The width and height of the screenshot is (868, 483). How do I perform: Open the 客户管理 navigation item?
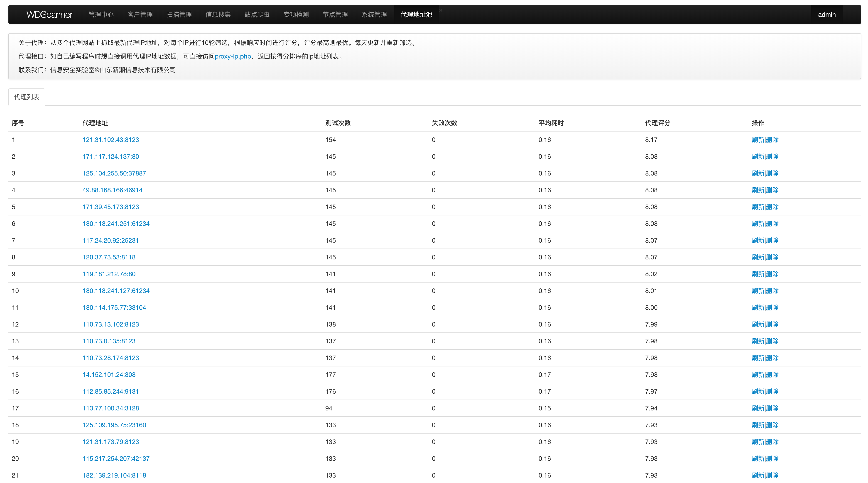[x=140, y=15]
